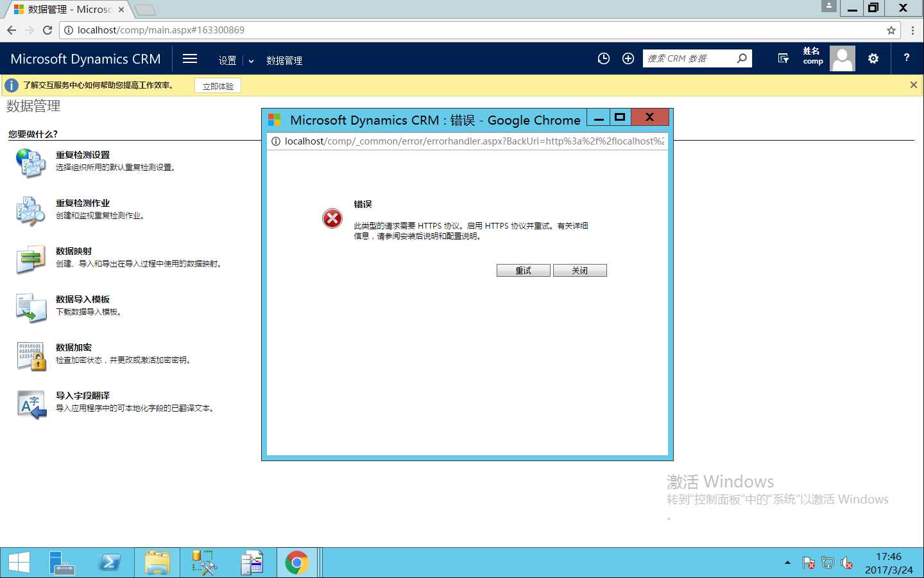Dismiss the yellow notification bar
Viewport: 924px width, 578px height.
click(x=914, y=85)
